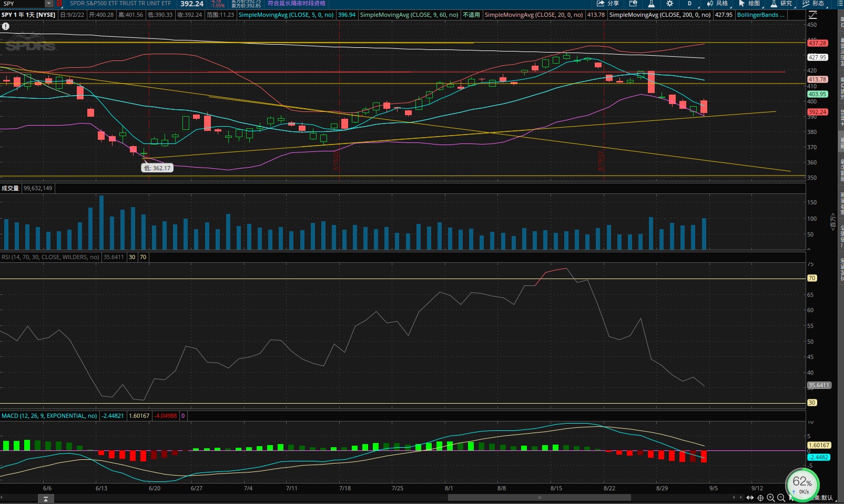Click the RSI (14, 70, 30, CLOSE, WILDERS) label

(x=50, y=257)
